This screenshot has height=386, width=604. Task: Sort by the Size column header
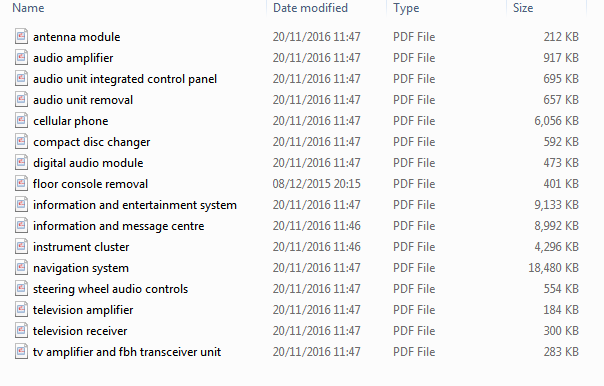coord(523,8)
